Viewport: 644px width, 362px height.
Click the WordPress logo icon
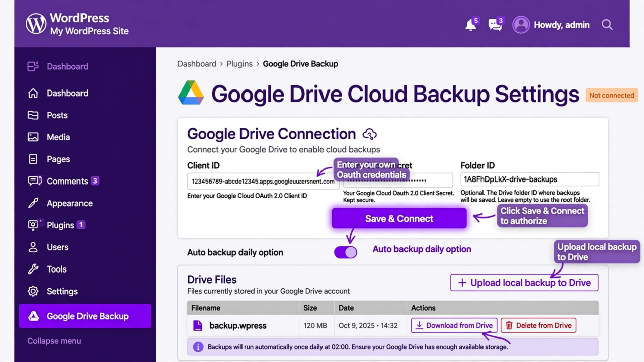click(36, 24)
